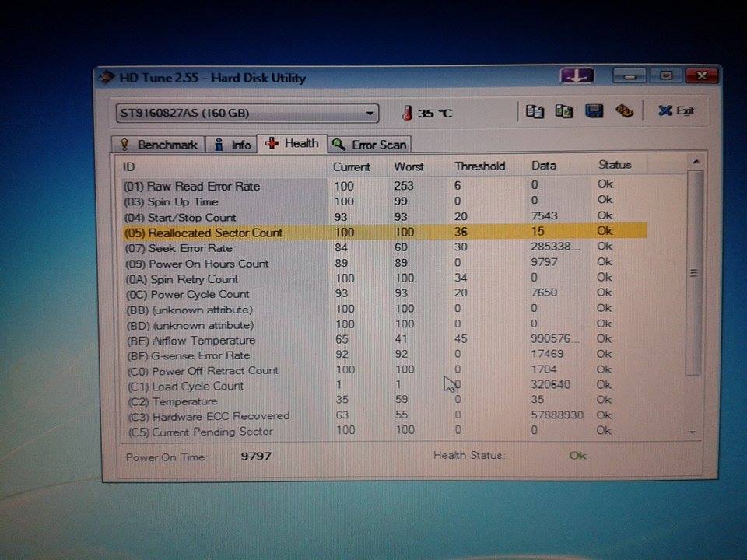The width and height of the screenshot is (747, 560).
Task: Open the ST9160827AS drive selector dropdown
Action: point(247,114)
